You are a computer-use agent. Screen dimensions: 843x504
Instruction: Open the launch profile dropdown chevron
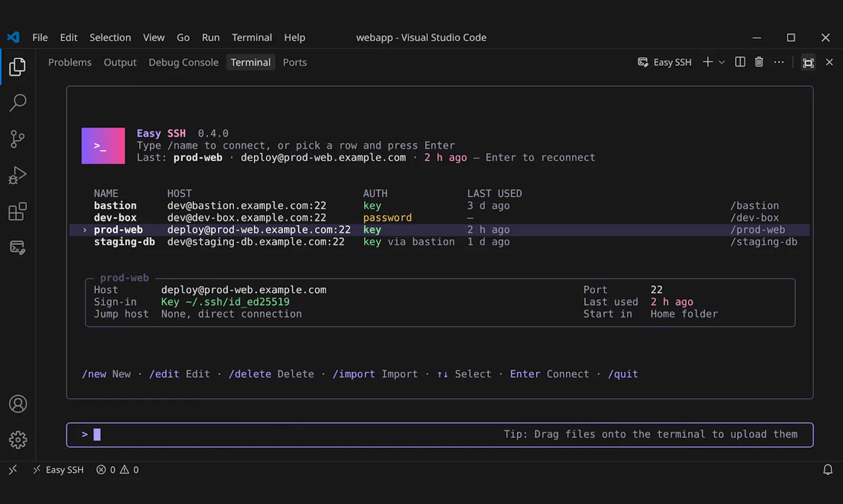pyautogui.click(x=722, y=62)
